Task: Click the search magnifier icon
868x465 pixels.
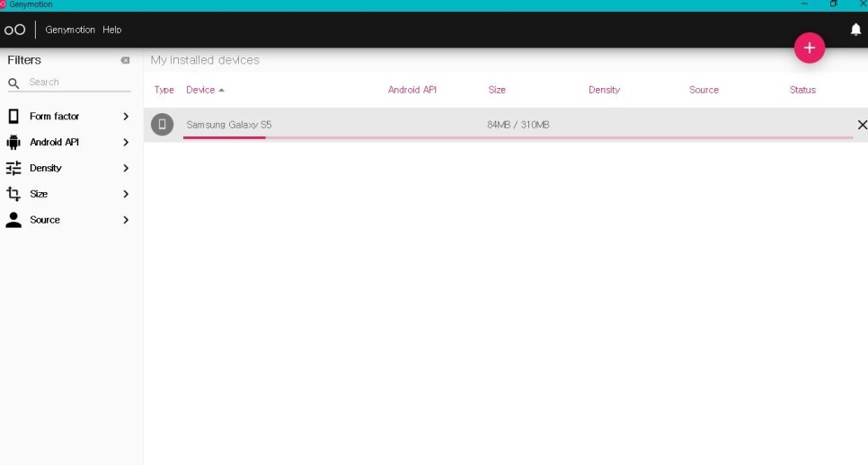Action: pyautogui.click(x=13, y=83)
